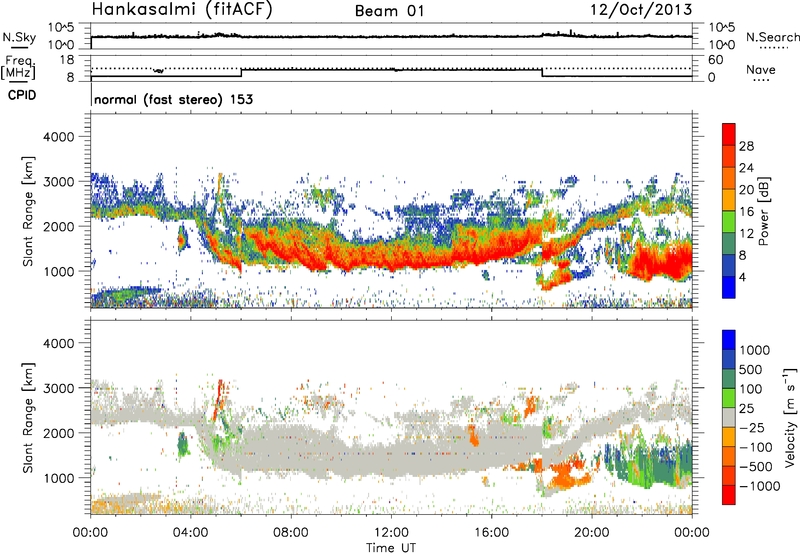The width and height of the screenshot is (800, 554).
Task: Click the '-500' tick on Velocity colorbar
Action: [756, 466]
